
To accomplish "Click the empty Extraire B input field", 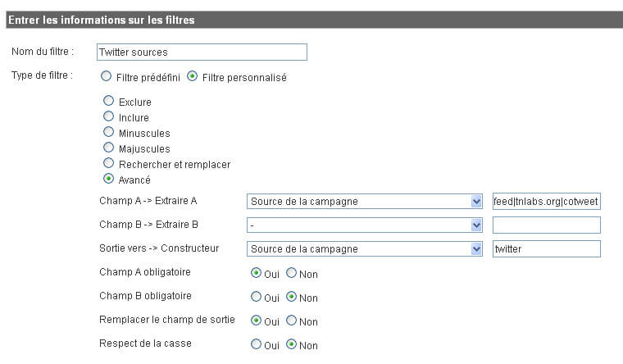I will tap(546, 225).
